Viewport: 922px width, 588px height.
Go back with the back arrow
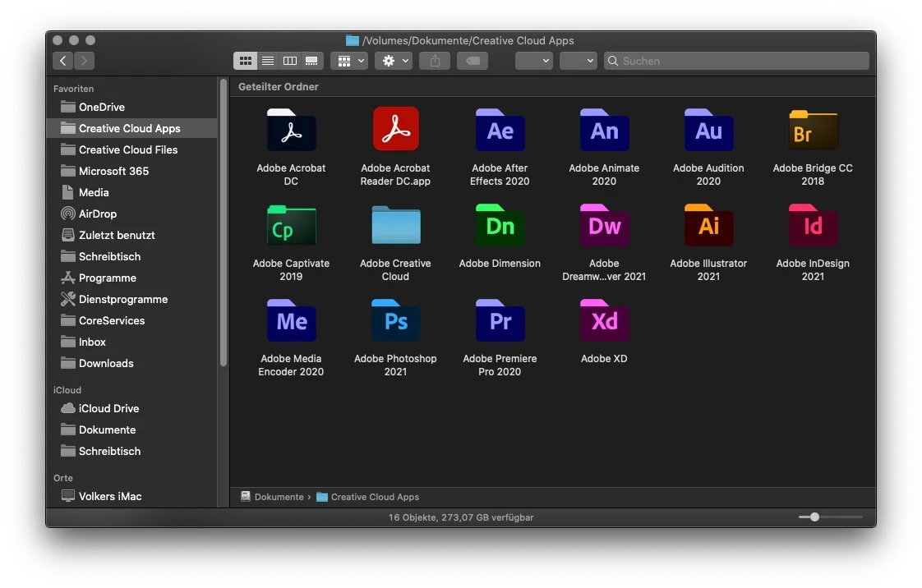[x=63, y=61]
